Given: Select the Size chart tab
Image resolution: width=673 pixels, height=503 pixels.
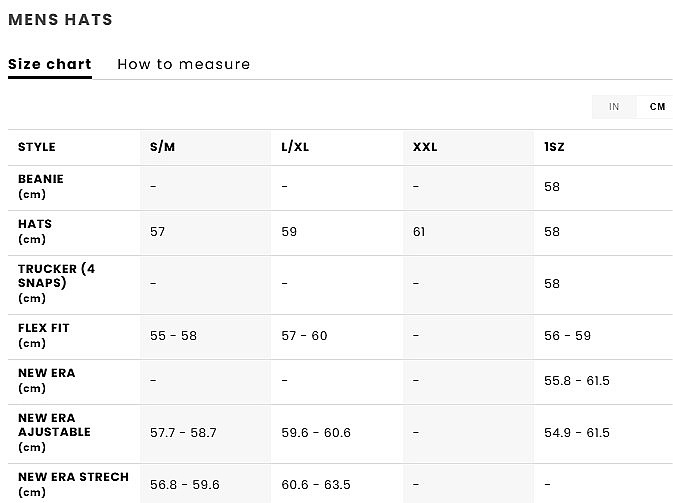Looking at the screenshot, I should (x=49, y=64).
